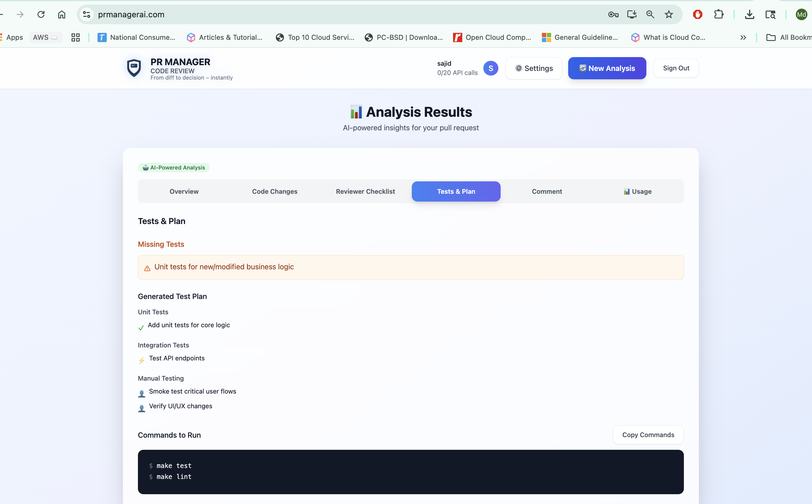Open the tab groups grid icon
Screen dimensions: 812x504
pyautogui.click(x=75, y=37)
